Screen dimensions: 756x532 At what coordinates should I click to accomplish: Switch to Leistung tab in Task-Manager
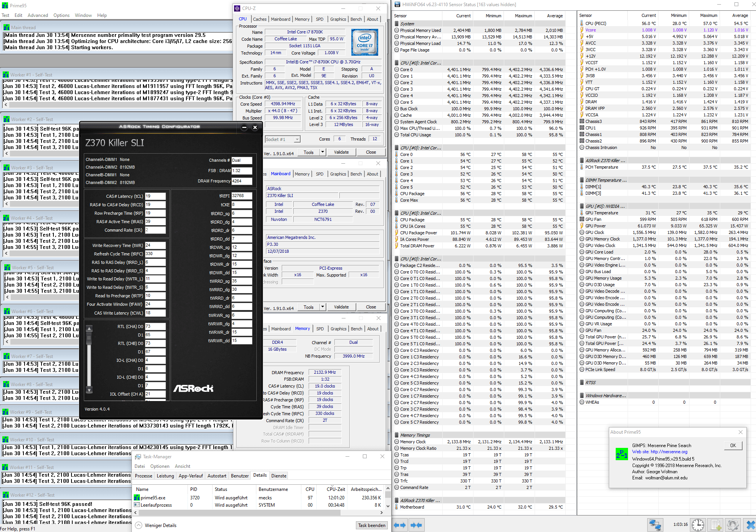[x=165, y=476]
